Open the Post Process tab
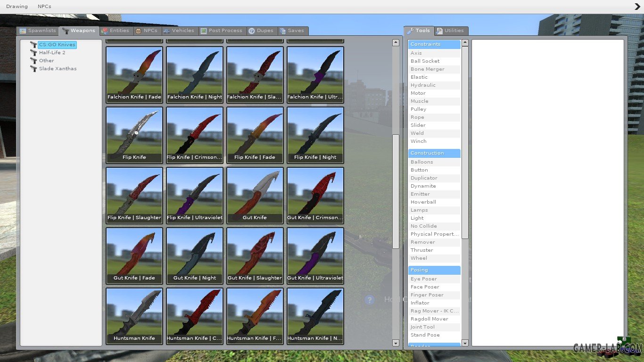Viewport: 644px width, 362px height. (222, 31)
